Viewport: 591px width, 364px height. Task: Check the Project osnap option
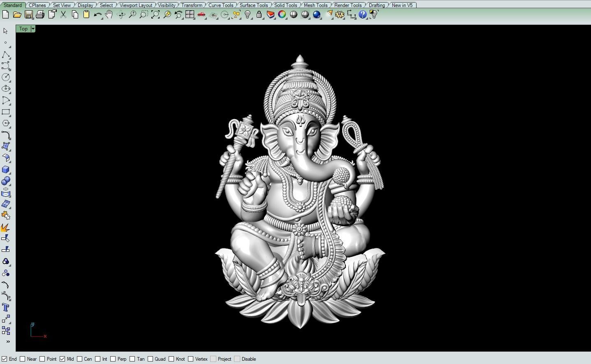pos(213,359)
